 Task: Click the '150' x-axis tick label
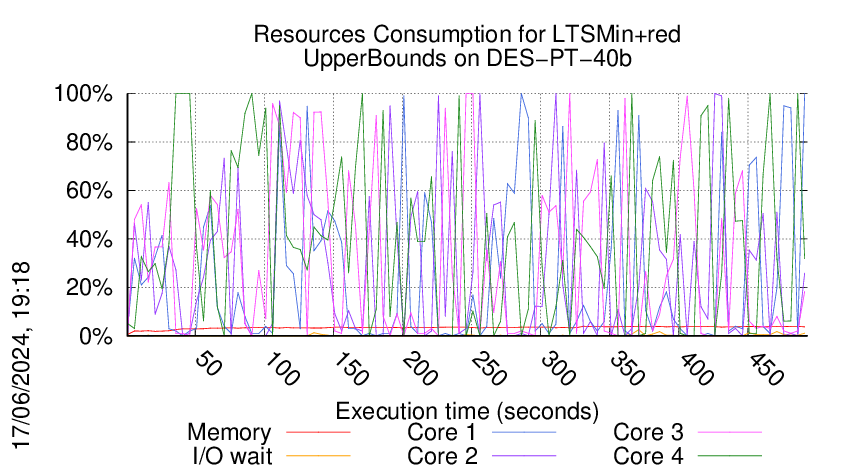(x=351, y=369)
